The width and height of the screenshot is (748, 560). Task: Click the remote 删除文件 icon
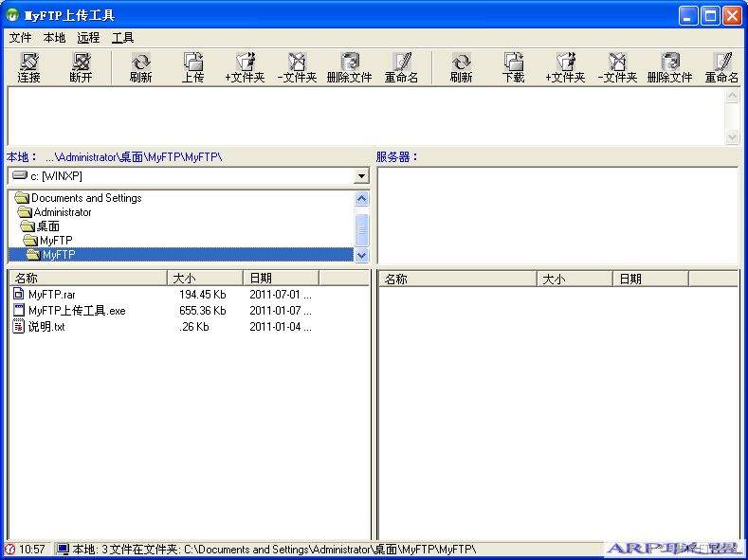[x=669, y=67]
